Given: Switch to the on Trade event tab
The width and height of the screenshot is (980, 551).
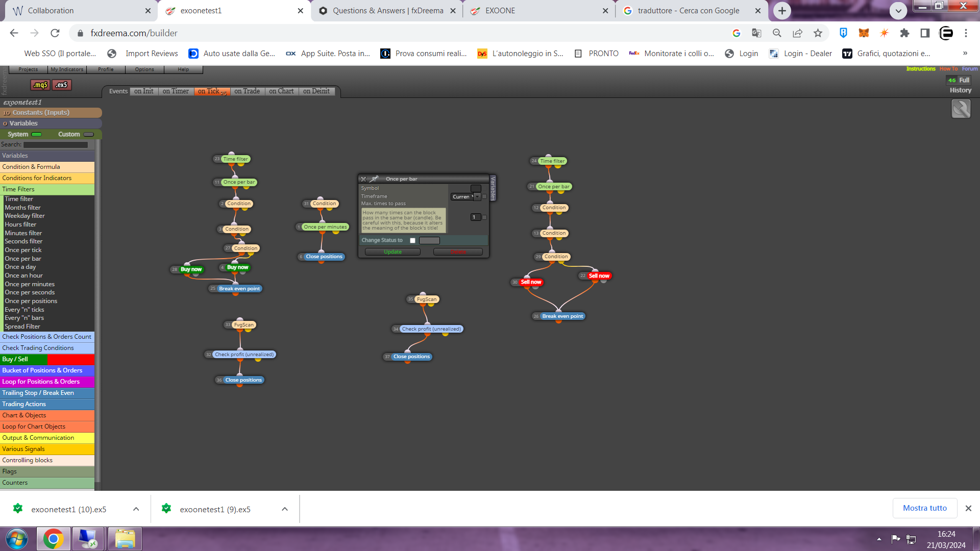Looking at the screenshot, I should [247, 91].
